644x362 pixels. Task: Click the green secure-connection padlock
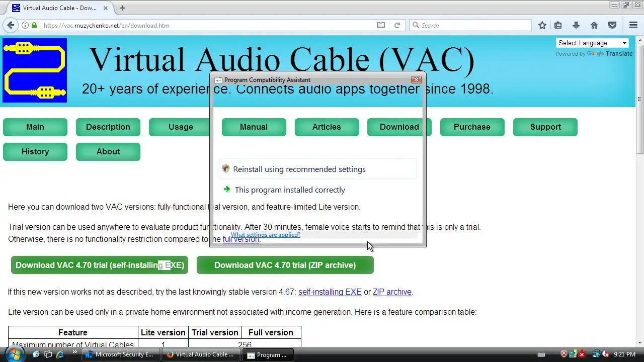[x=34, y=25]
